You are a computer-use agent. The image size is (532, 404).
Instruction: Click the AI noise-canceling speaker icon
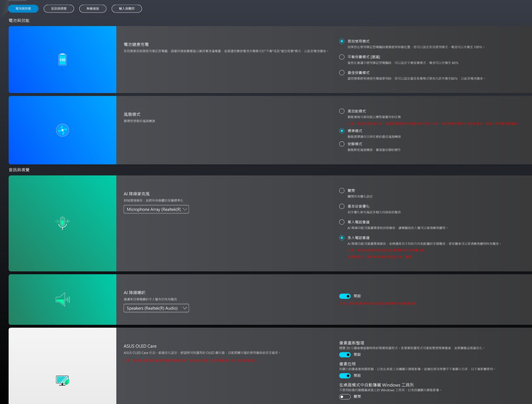[62, 300]
